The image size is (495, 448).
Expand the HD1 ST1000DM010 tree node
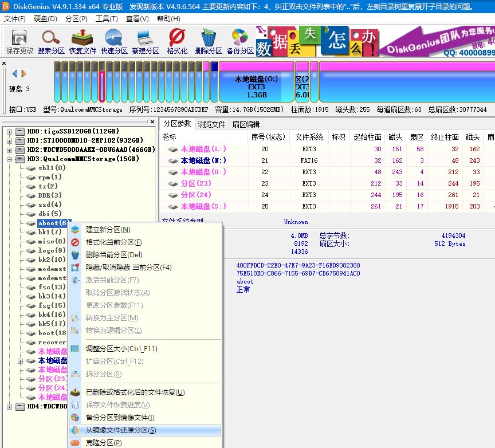10,141
